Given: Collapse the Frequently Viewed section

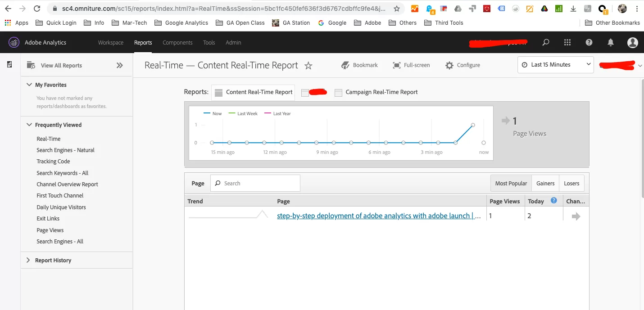Looking at the screenshot, I should (29, 125).
